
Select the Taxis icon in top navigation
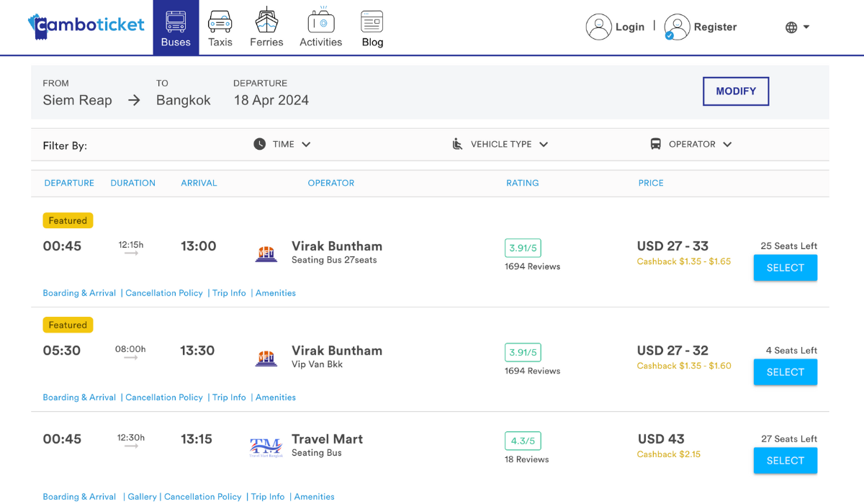click(x=220, y=23)
